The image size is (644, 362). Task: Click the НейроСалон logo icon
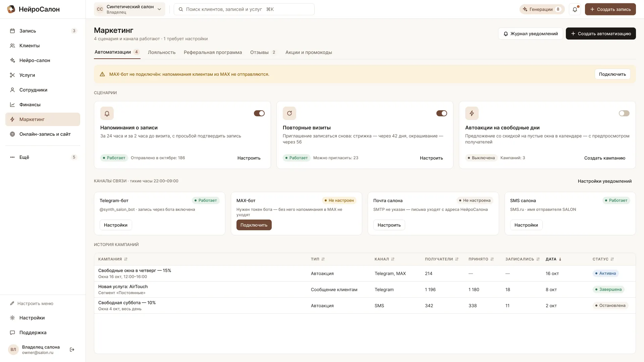click(11, 9)
